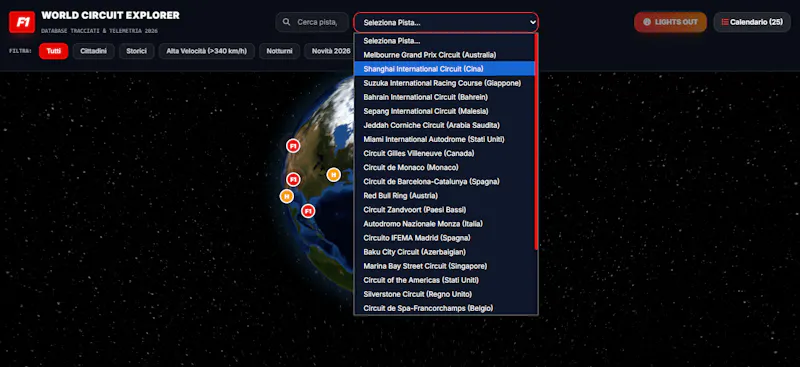Select Baku City Circuit (Azerbaigian)
The image size is (800, 367).
(444, 252)
